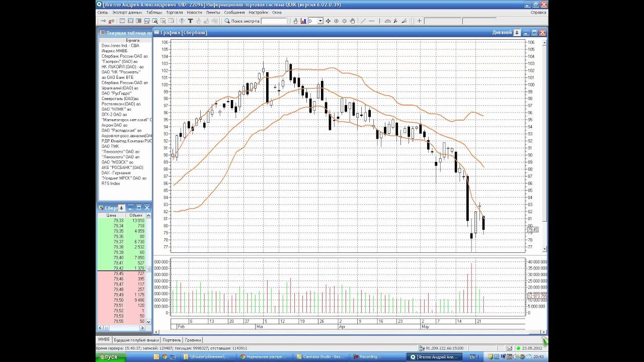Click the zoom out minus icon
Viewport: 644px width, 362px height.
[345, 21]
